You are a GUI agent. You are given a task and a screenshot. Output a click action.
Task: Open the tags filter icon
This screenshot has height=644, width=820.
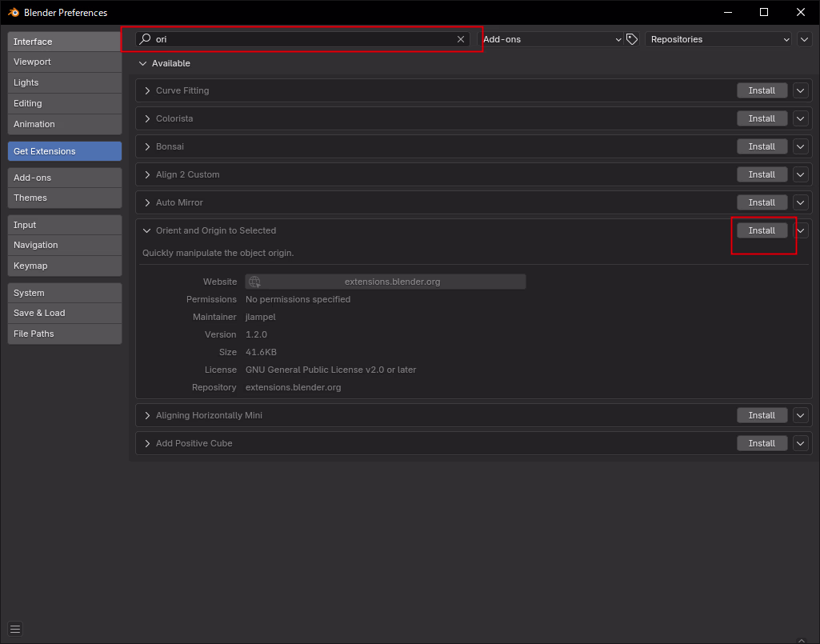pyautogui.click(x=632, y=39)
